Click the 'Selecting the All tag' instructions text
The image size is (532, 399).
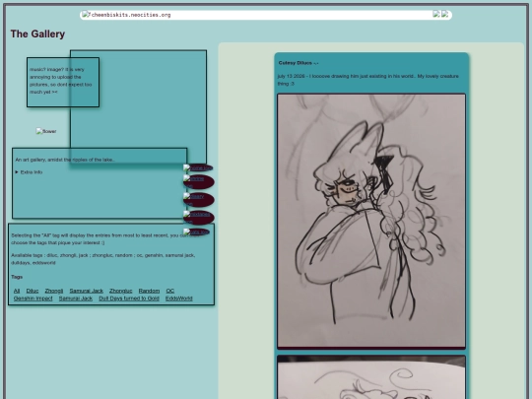click(103, 238)
